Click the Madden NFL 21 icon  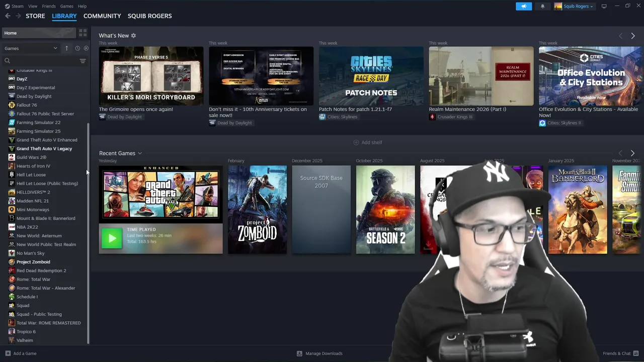pyautogui.click(x=12, y=201)
